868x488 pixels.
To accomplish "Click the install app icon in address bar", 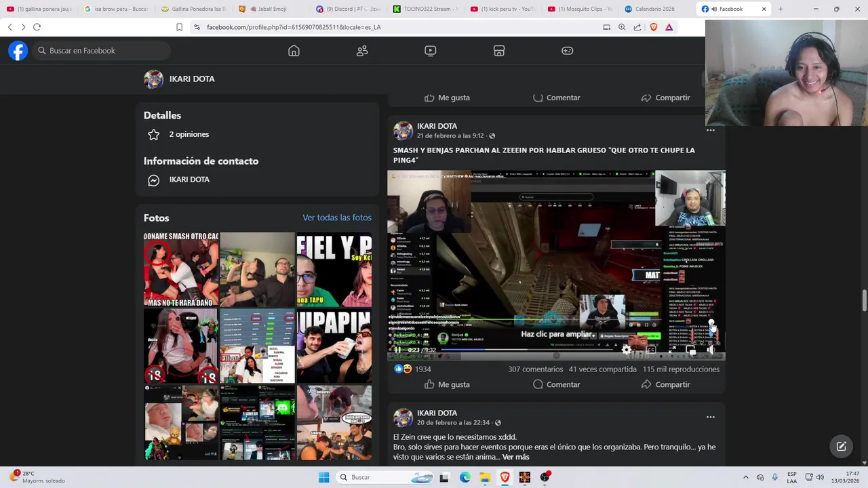I will pyautogui.click(x=607, y=27).
